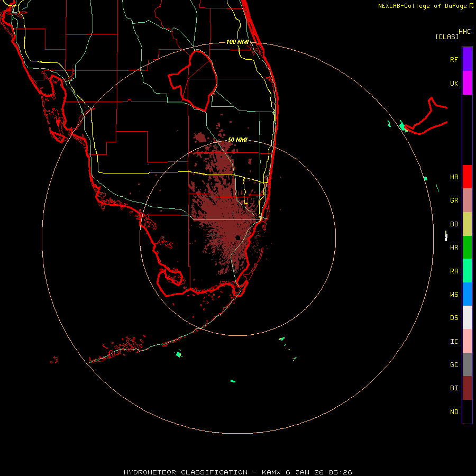
Task: Click the RA light green legend swatch
Action: [x=467, y=271]
